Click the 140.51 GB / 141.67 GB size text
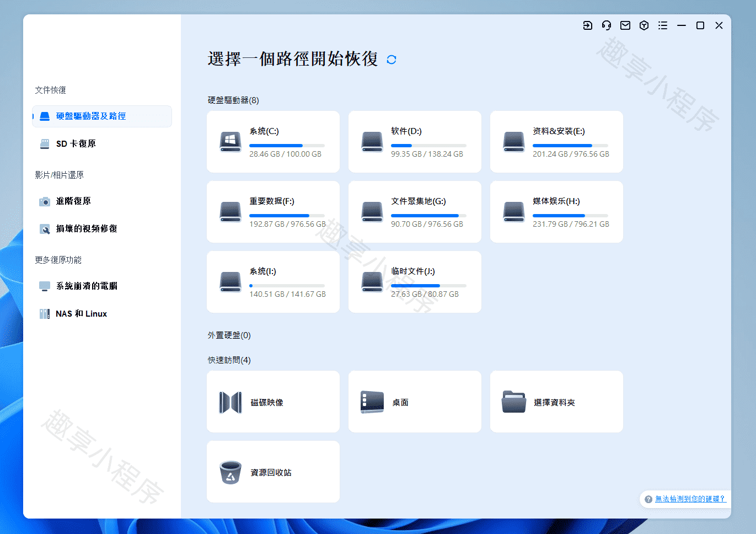The height and width of the screenshot is (534, 756). click(287, 295)
